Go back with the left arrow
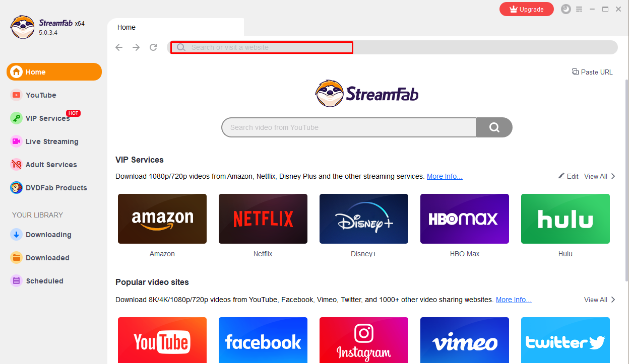This screenshot has width=629, height=364. [x=119, y=47]
